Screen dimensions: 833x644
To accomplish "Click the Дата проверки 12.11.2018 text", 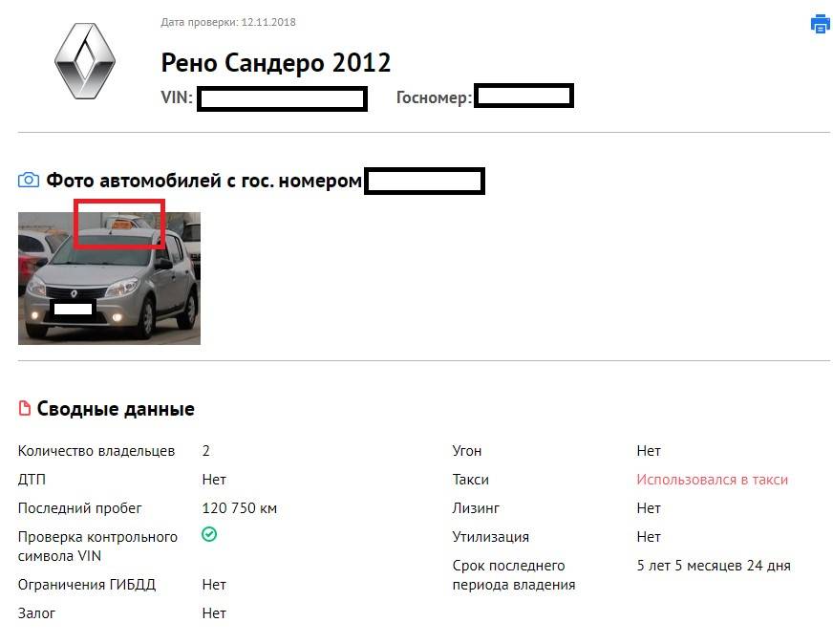I will [228, 22].
